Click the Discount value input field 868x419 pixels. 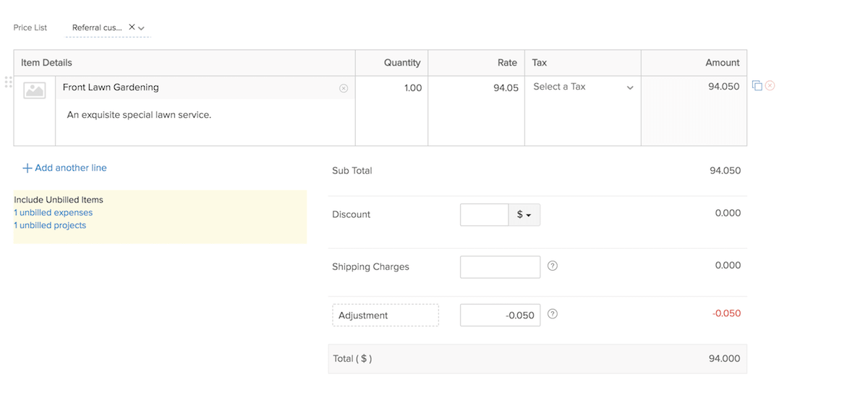coord(484,214)
